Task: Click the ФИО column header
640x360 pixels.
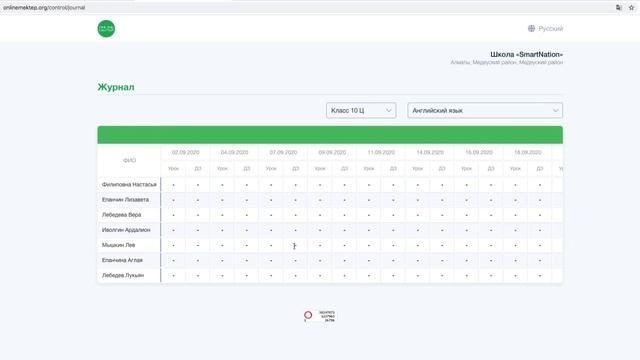Action: [x=129, y=160]
